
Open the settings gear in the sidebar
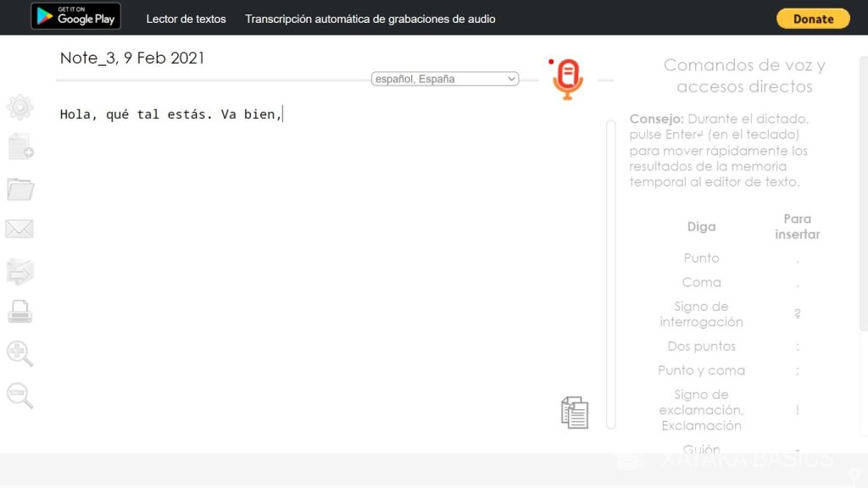coord(20,108)
